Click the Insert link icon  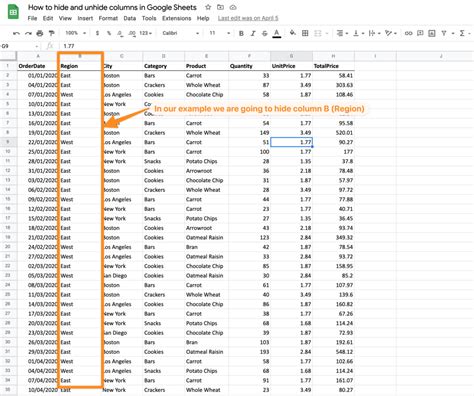[408, 33]
